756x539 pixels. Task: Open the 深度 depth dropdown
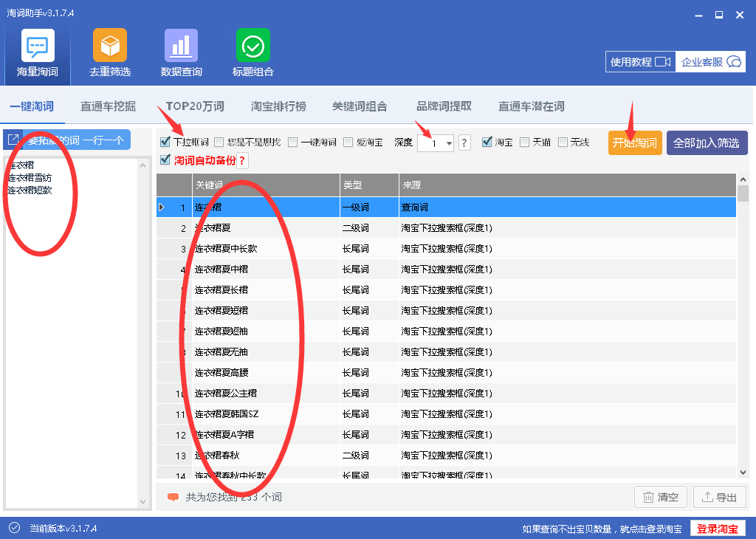[x=449, y=143]
